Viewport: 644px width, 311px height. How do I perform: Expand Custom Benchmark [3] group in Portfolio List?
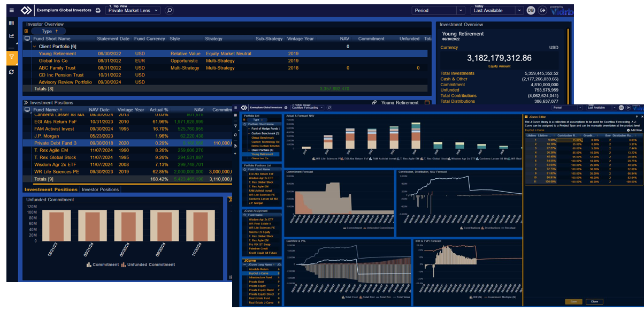tap(249, 133)
